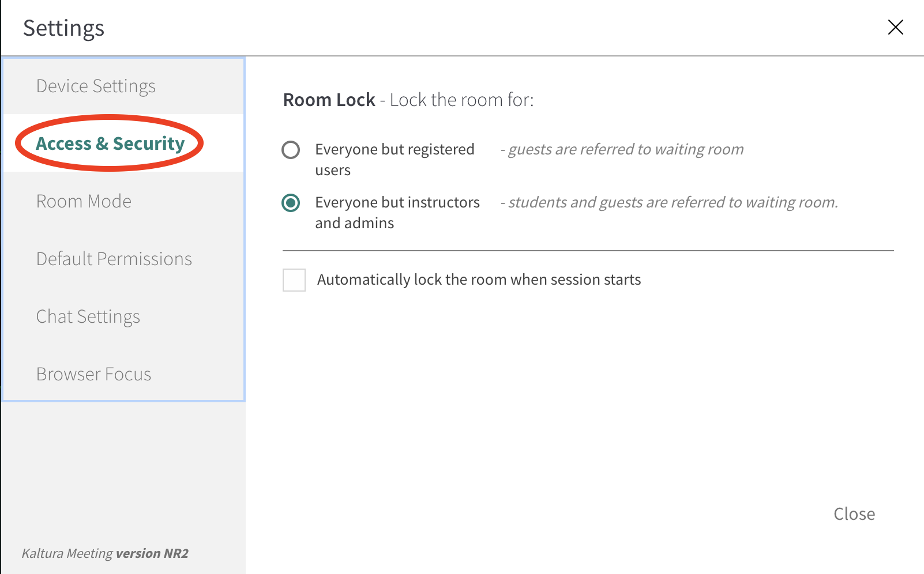Image resolution: width=924 pixels, height=574 pixels.
Task: Select the 'Everyone but registered users' radio button
Action: click(291, 150)
